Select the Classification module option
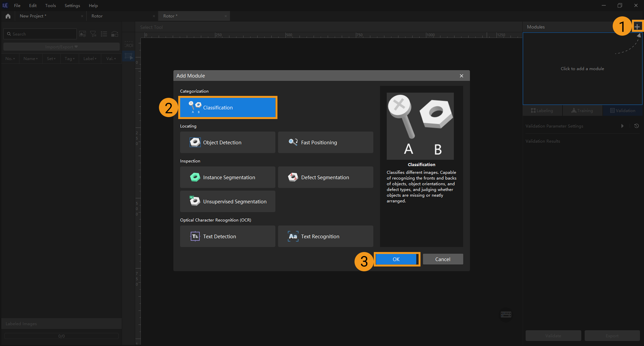644x346 pixels. point(227,107)
